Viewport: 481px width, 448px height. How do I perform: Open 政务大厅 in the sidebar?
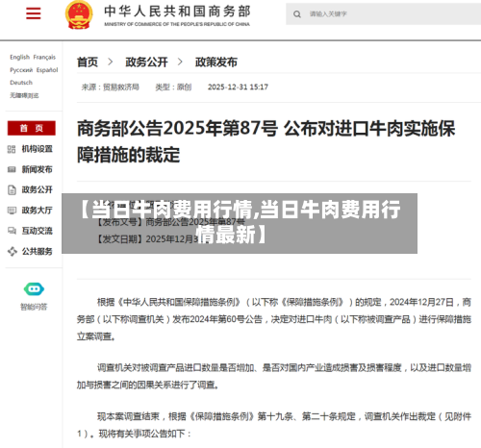pos(37,211)
